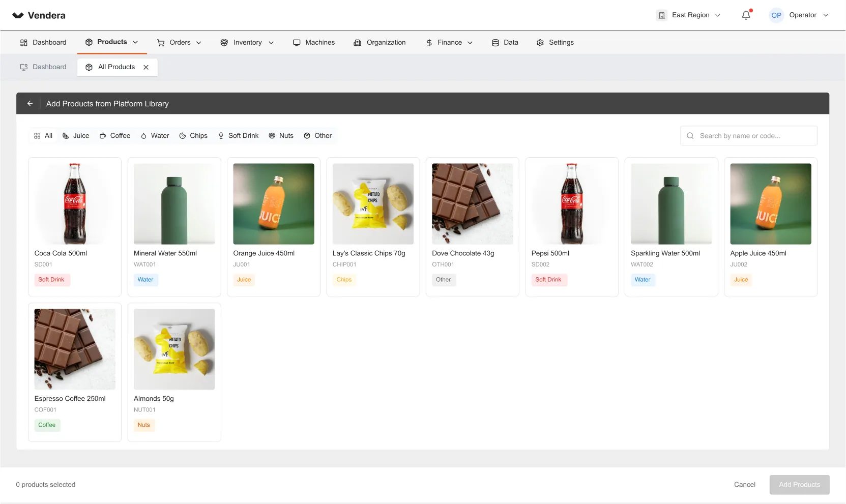
Task: Expand the Orders menu chevron
Action: [199, 43]
